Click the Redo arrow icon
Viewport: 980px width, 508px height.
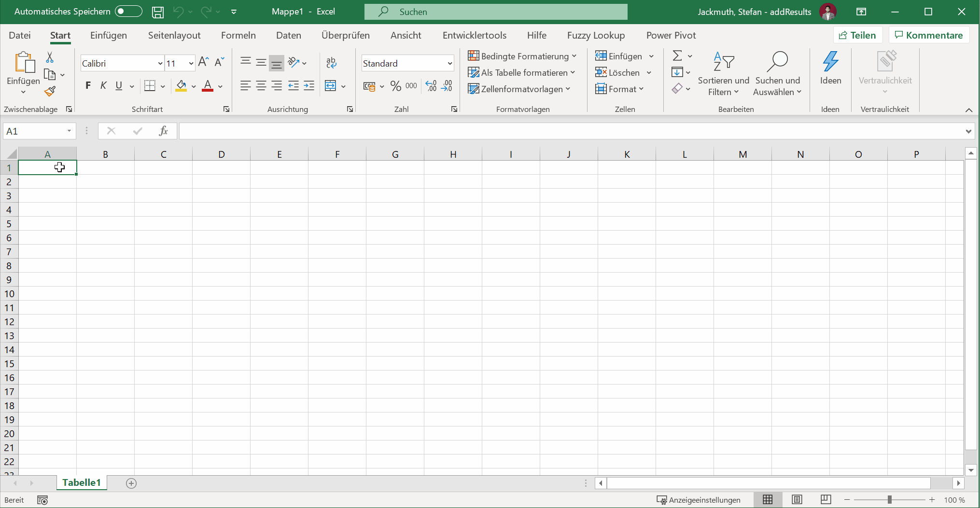click(206, 12)
